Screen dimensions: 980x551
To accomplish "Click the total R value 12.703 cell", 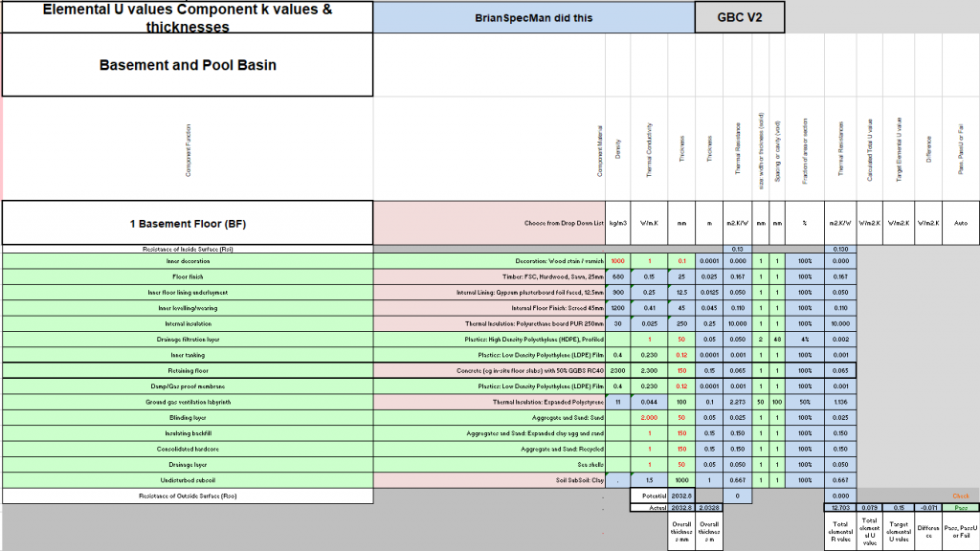I will point(840,508).
